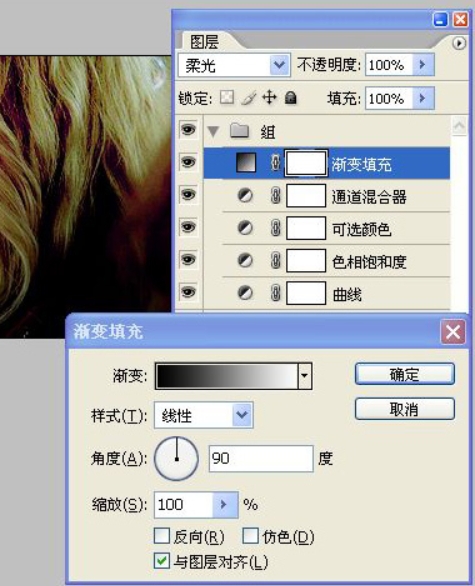Enable the 仿色 dither checkbox
The width and height of the screenshot is (475, 586).
click(250, 536)
